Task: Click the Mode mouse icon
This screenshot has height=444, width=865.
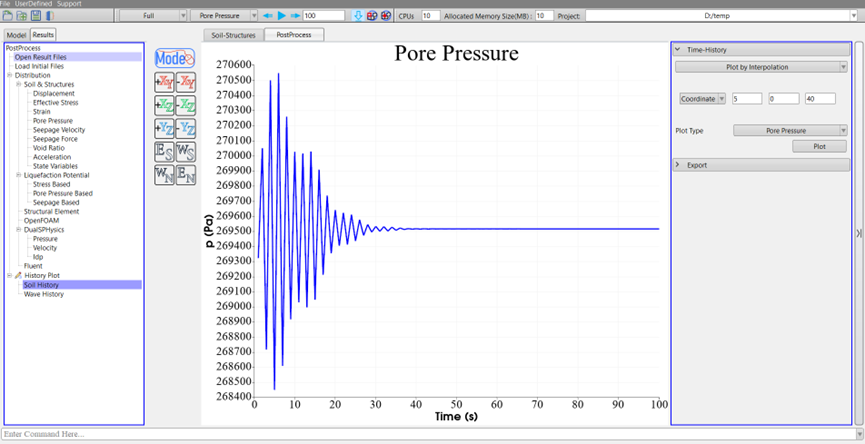Action: [175, 57]
